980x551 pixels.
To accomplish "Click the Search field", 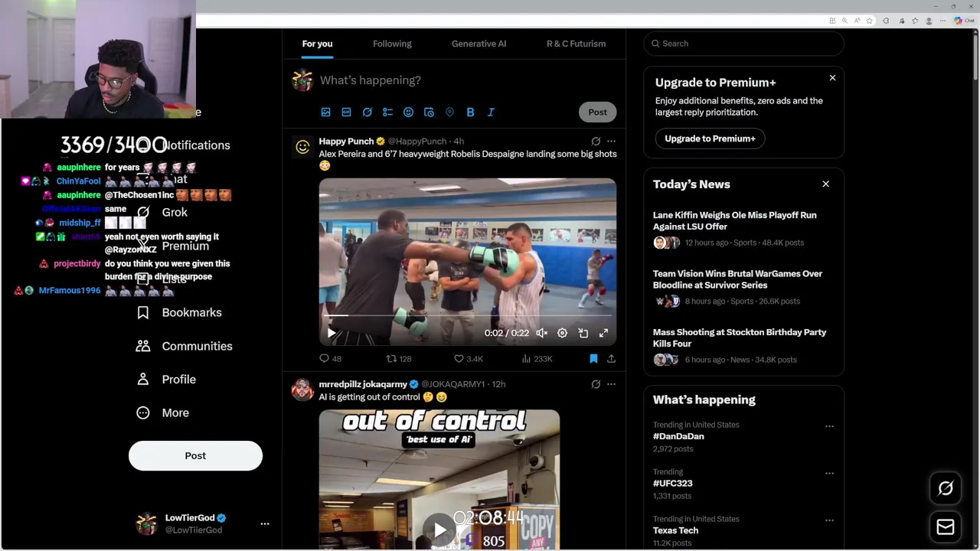I will pyautogui.click(x=743, y=44).
